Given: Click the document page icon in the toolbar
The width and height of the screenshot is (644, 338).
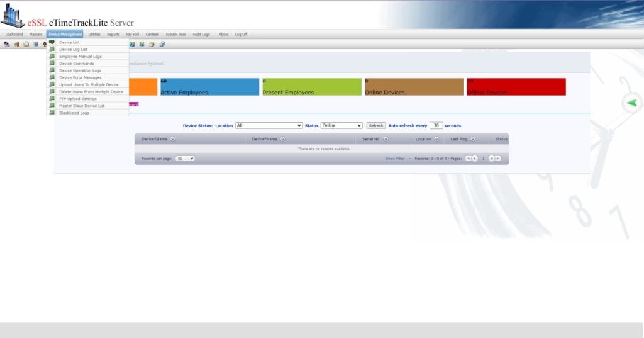Looking at the screenshot, I should click(x=26, y=44).
